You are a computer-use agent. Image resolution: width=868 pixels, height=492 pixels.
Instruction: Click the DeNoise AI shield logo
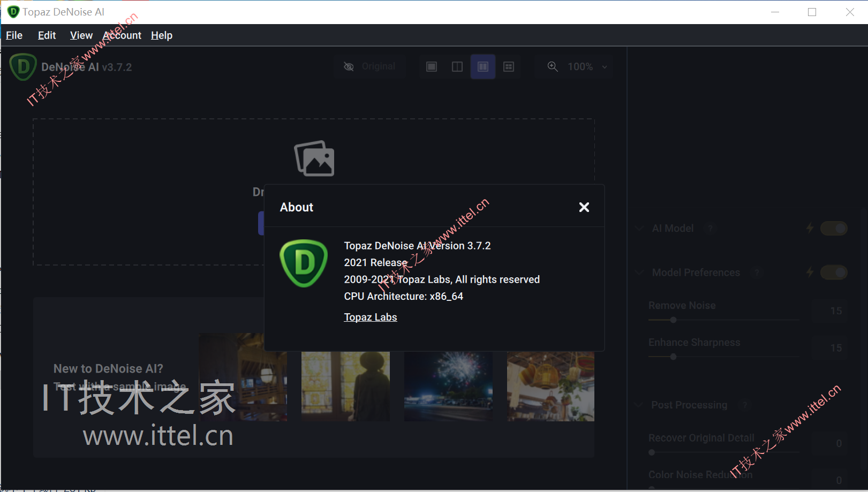(x=23, y=67)
